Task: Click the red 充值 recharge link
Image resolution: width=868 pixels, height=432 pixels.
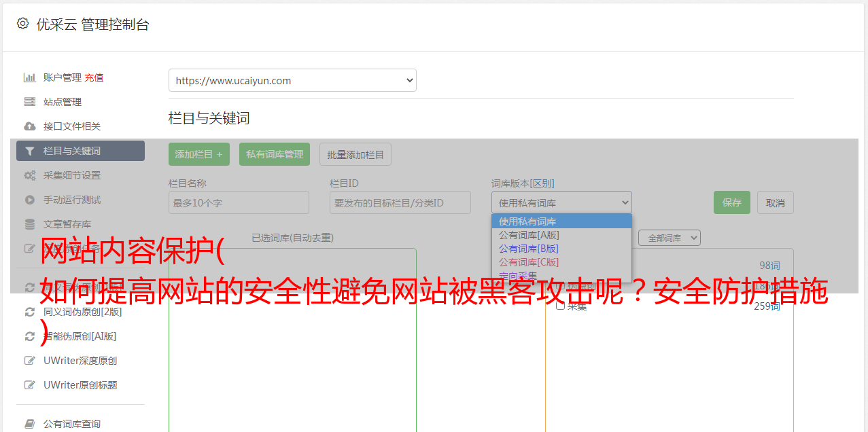Action: 94,77
